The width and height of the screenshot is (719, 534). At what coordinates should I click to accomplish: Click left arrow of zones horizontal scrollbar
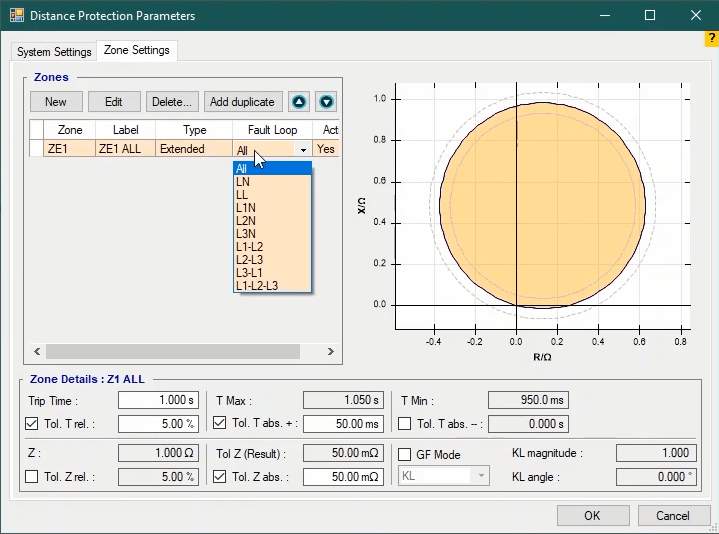37,351
